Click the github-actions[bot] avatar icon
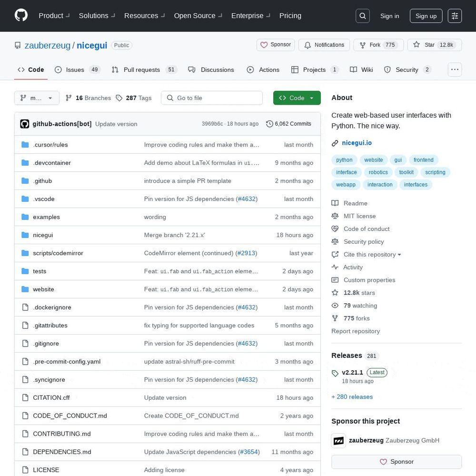476x476 pixels. click(x=25, y=124)
